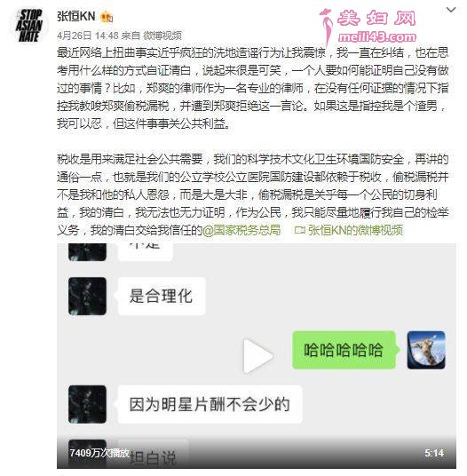Click the 7409万次播放 play count
Image resolution: width=467 pixels, height=476 pixels.
[x=99, y=453]
